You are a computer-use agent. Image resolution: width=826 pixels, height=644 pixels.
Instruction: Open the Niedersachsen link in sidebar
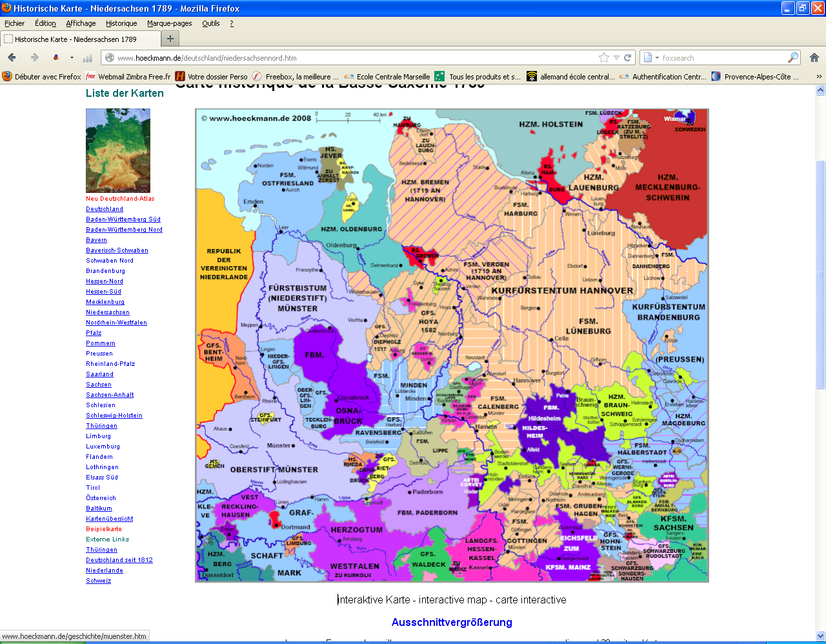pyautogui.click(x=108, y=312)
